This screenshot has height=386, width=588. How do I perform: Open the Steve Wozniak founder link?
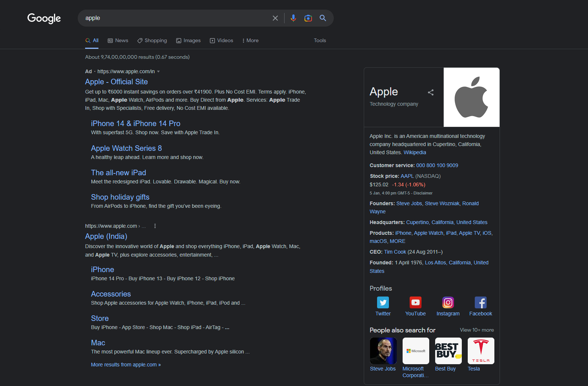coord(442,203)
